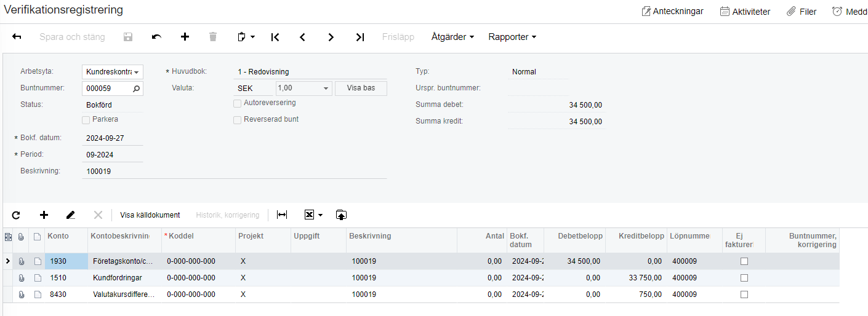Click the 33 750,00 credit amount cell
Screen dimensions: 868x316
(636, 278)
